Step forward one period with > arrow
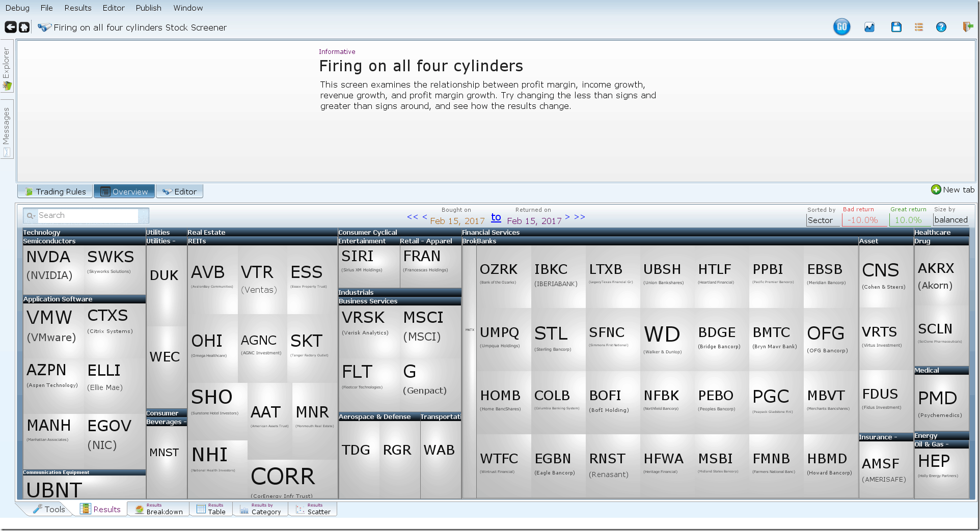 pos(567,217)
